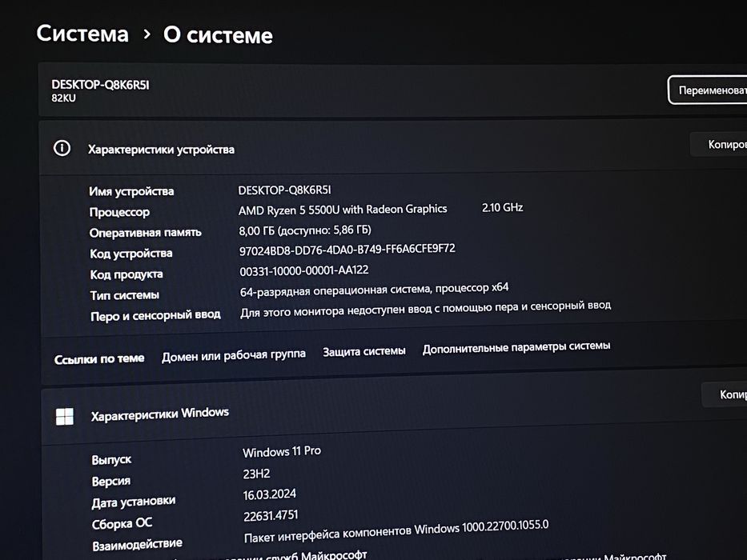Copy device specs with top Копировать button
The image size is (747, 560).
point(718,144)
